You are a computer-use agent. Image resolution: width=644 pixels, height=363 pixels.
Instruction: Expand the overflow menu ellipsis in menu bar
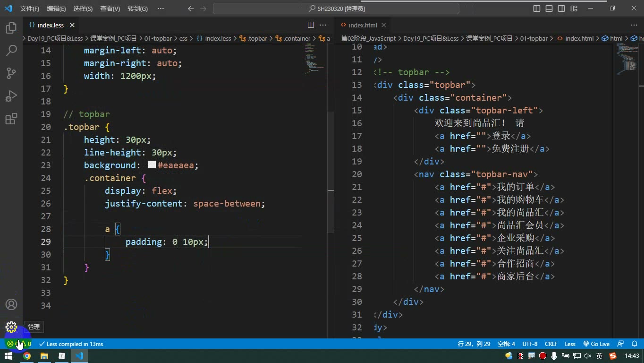(x=161, y=9)
